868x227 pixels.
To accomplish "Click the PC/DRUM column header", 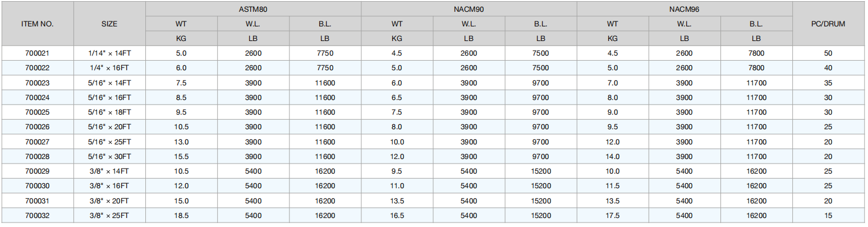I will point(828,24).
